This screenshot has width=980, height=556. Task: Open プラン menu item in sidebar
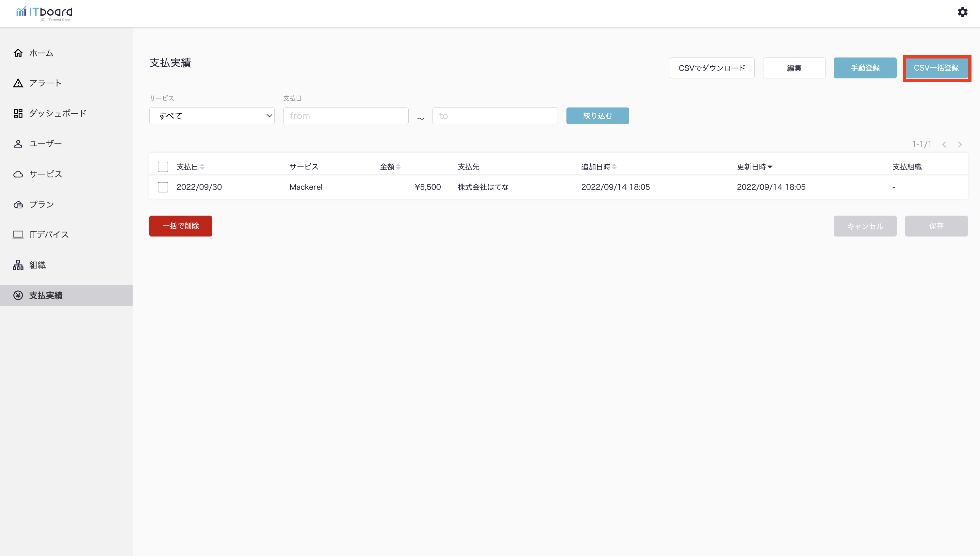point(41,204)
